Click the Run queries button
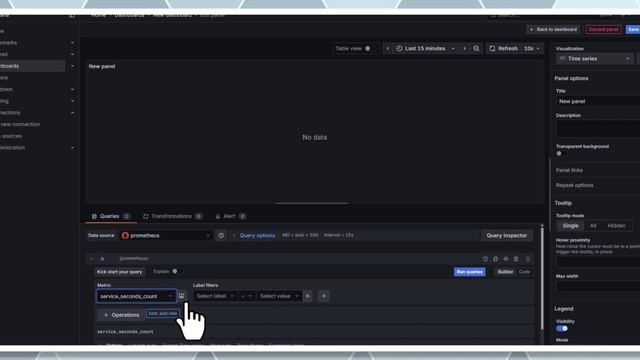640x360 pixels. [469, 272]
